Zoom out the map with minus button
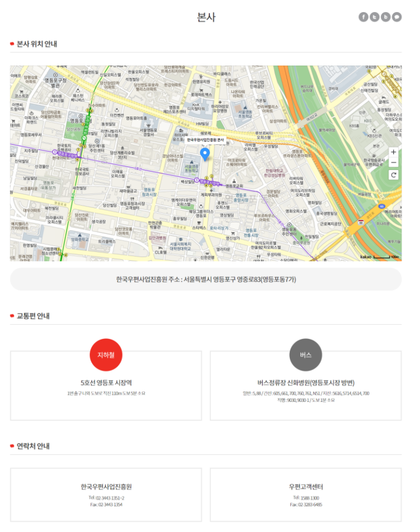Viewport: 420px width, 532px height. 394,162
